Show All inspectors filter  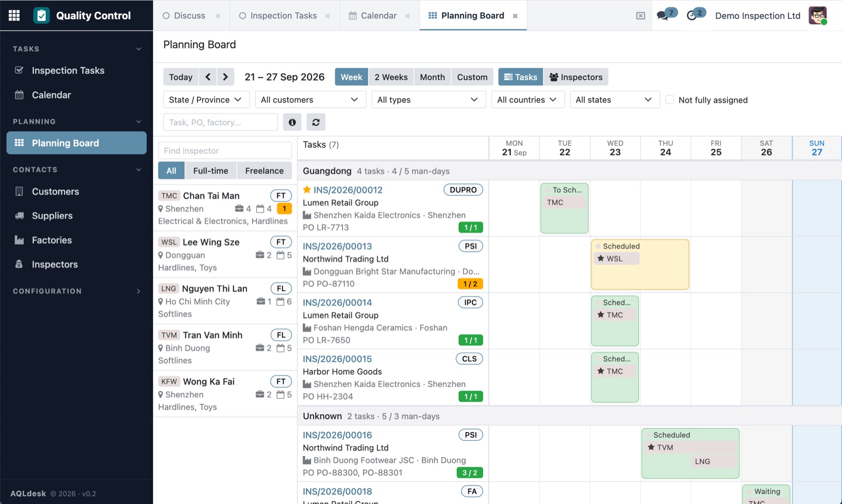pyautogui.click(x=171, y=170)
